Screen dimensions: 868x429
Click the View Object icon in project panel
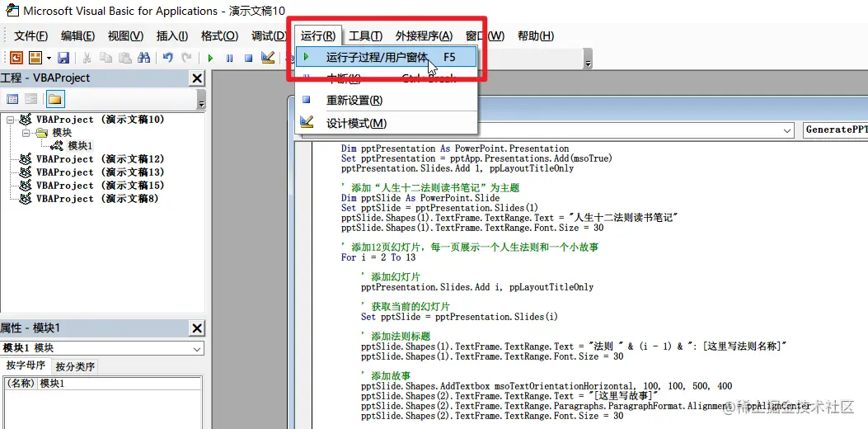coord(31,99)
